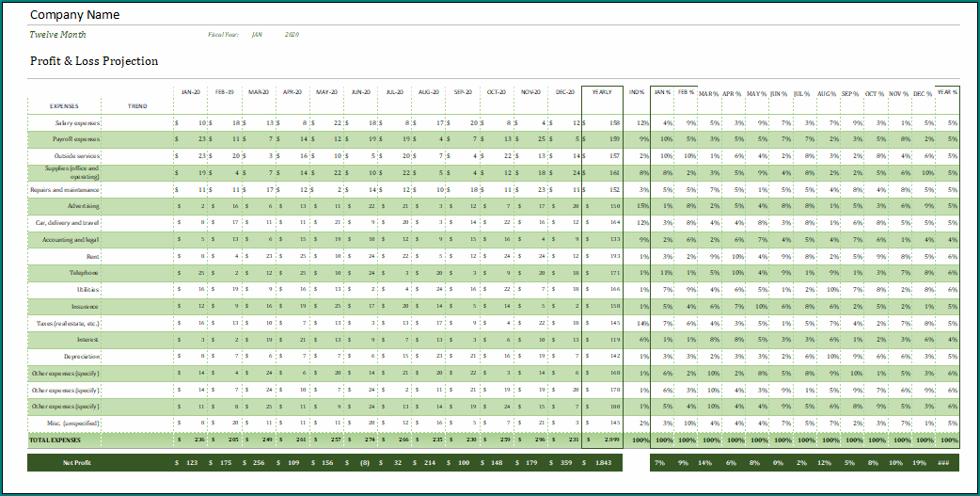This screenshot has width=980, height=496.
Task: Select the Interest row label
Action: [x=88, y=340]
